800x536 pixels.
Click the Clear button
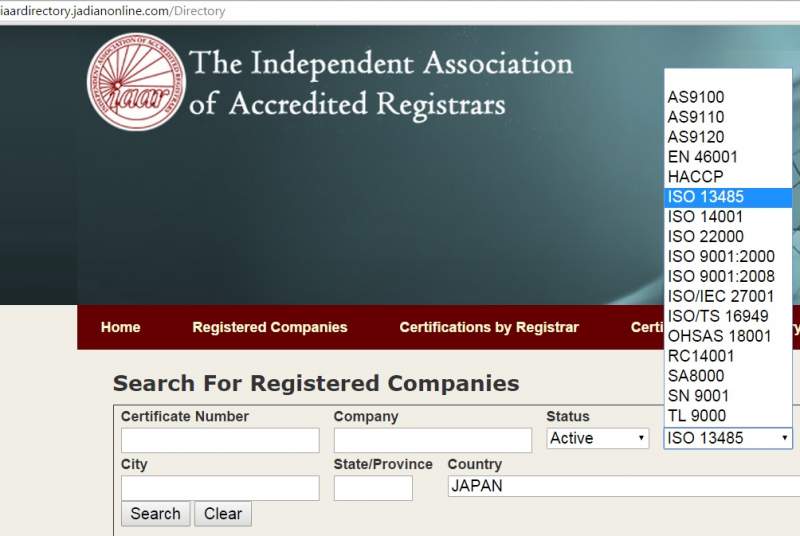click(223, 514)
